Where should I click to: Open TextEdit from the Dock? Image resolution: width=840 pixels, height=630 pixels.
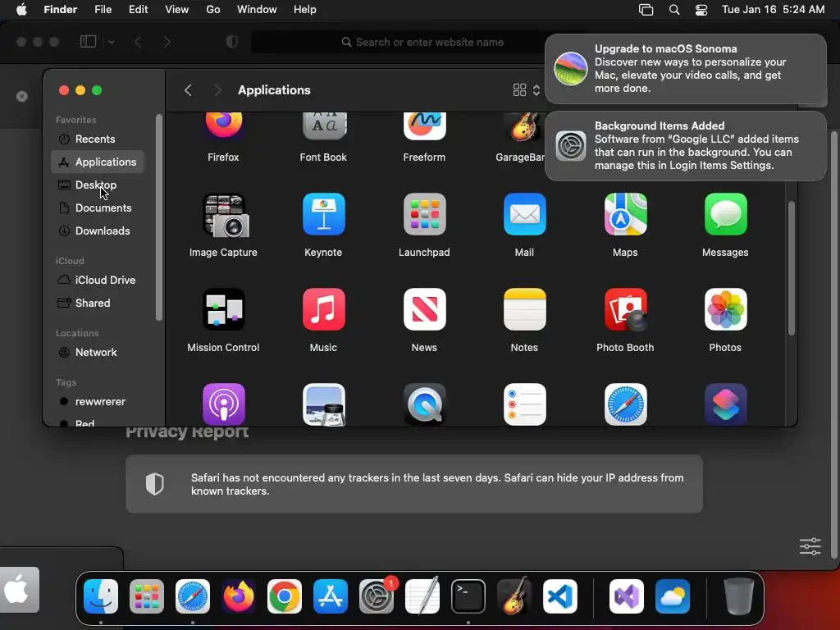coord(422,596)
